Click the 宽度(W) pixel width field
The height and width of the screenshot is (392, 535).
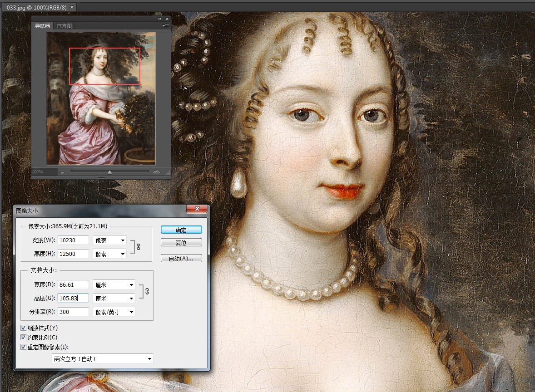73,240
